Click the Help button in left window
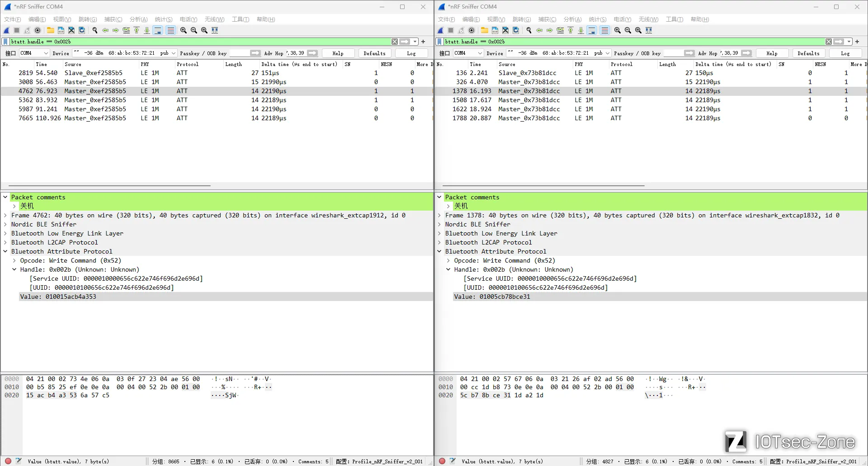The width and height of the screenshot is (868, 466). click(338, 53)
